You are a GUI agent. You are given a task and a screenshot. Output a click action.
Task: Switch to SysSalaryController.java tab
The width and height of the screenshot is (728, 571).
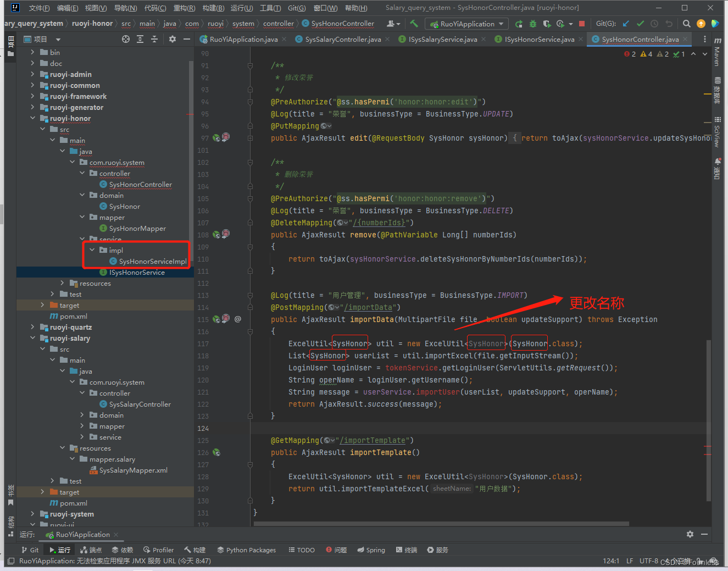click(342, 39)
